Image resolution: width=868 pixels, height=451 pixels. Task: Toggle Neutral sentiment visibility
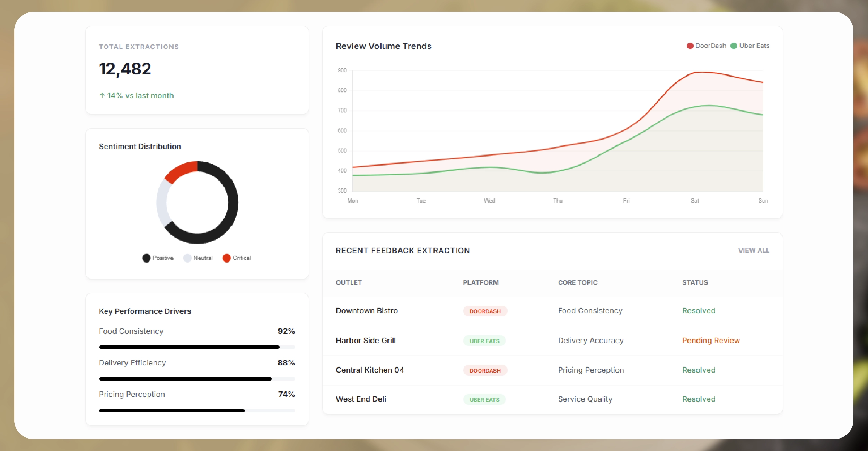pyautogui.click(x=199, y=258)
